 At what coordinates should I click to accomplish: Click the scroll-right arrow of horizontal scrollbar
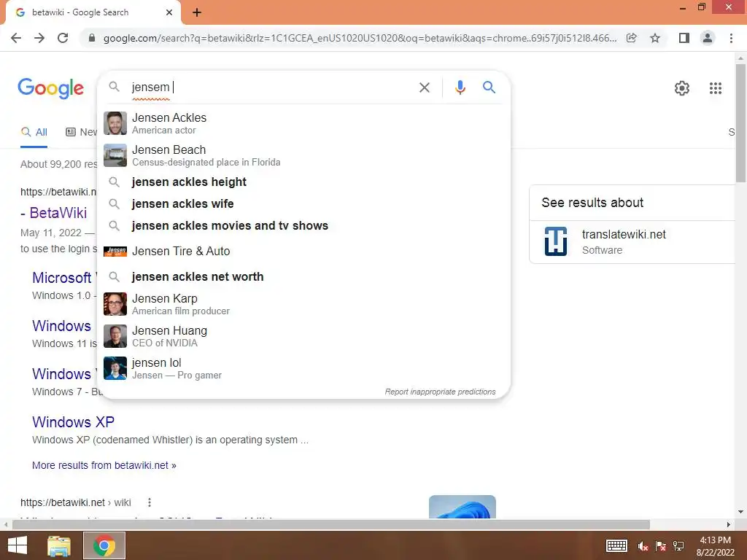pos(729,524)
